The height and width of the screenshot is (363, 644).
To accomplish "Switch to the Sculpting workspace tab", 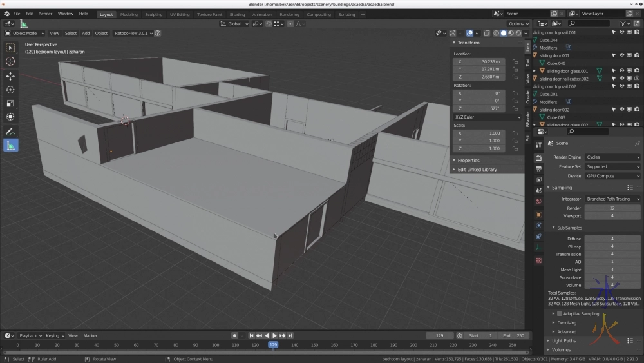I will (x=153, y=14).
